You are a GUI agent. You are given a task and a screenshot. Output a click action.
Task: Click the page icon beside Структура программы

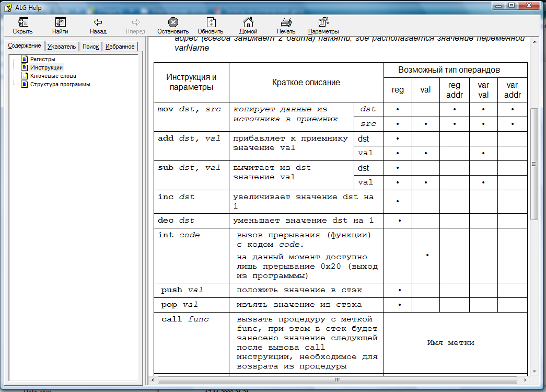(x=25, y=84)
